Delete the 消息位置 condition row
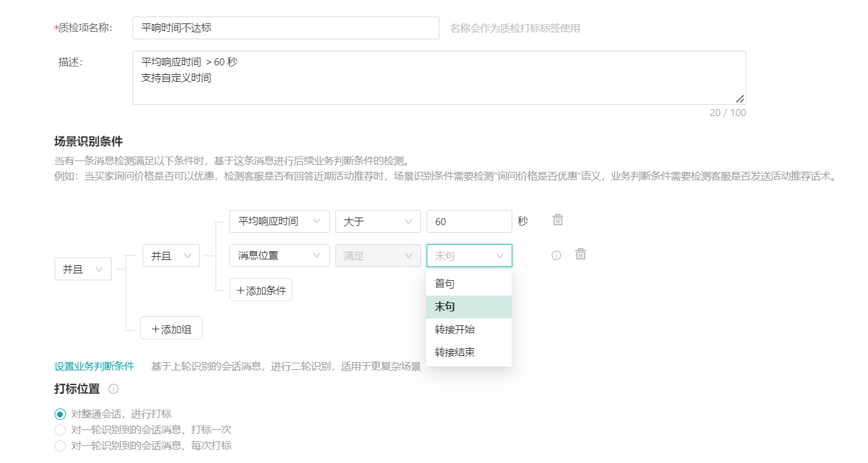 580,254
